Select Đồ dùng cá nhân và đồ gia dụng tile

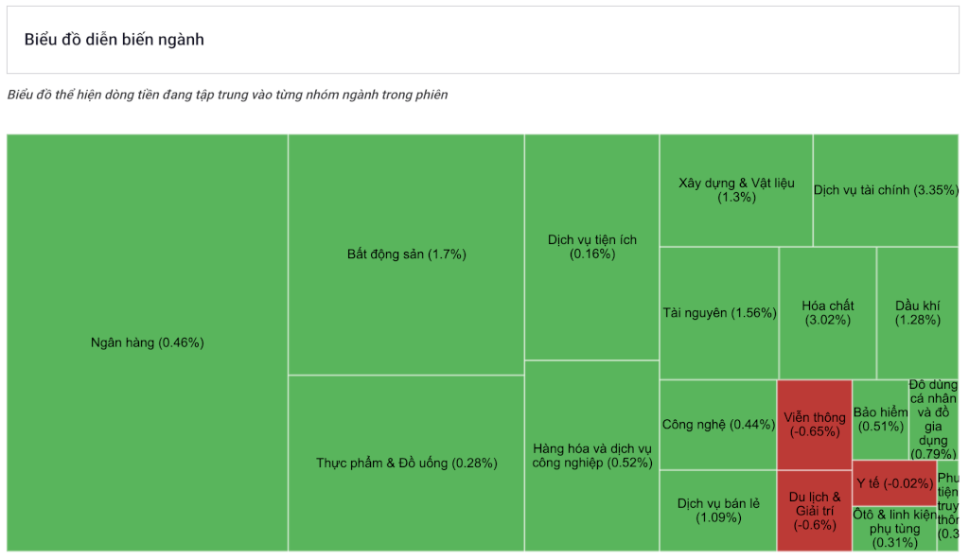point(933,420)
